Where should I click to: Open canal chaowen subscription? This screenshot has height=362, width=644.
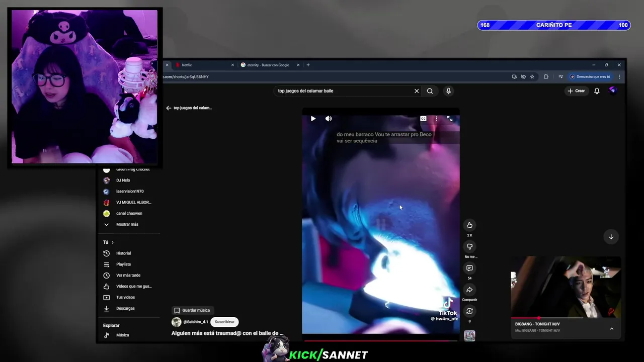tap(129, 214)
